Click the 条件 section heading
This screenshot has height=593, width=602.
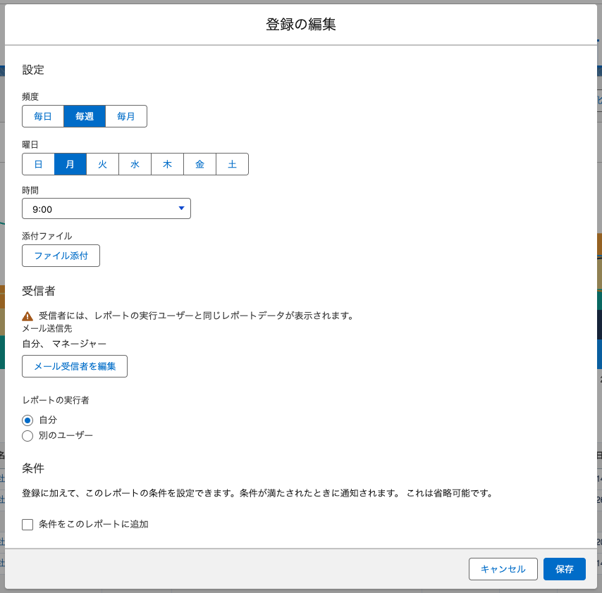[33, 468]
